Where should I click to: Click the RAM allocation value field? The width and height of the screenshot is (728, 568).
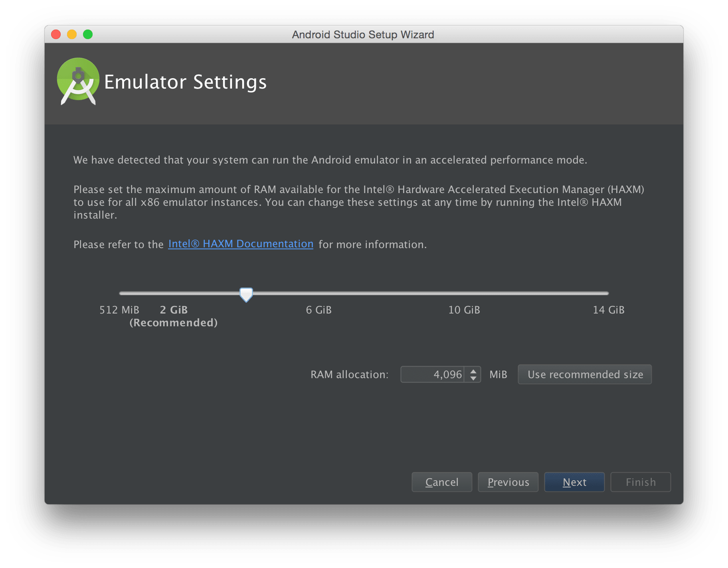433,375
